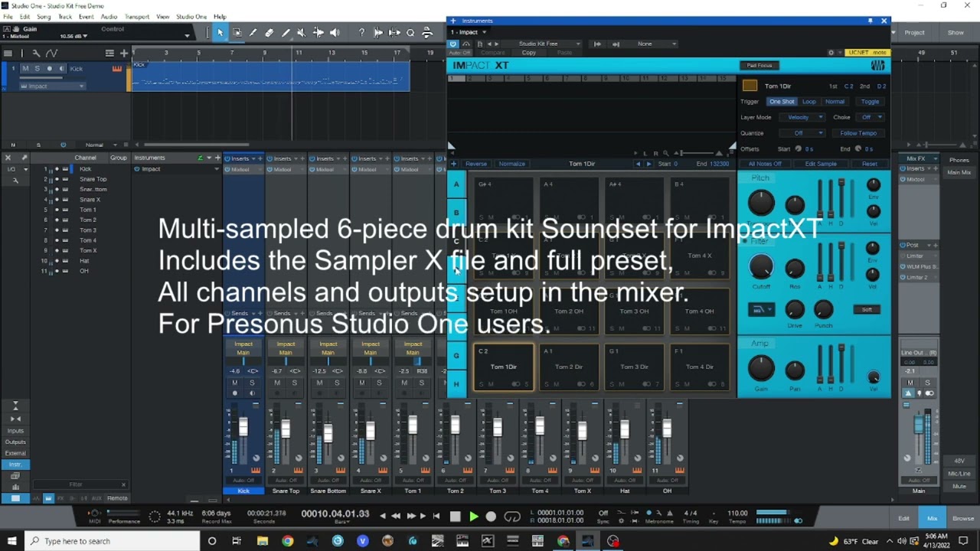
Task: Click the transport Stop button
Action: coord(456,517)
